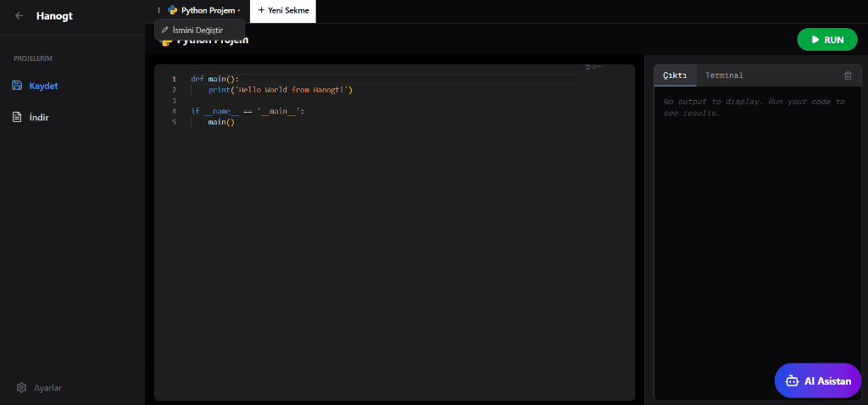Click the Kaydet label in the sidebar
The height and width of the screenshot is (405, 868).
click(x=43, y=86)
